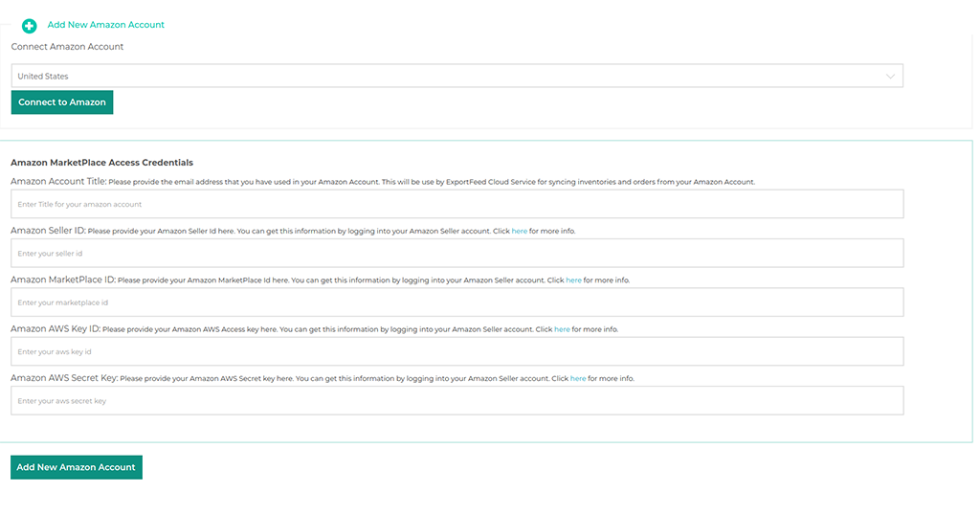
Task: Open the 'here' link for MarketPlace ID
Action: [574, 280]
